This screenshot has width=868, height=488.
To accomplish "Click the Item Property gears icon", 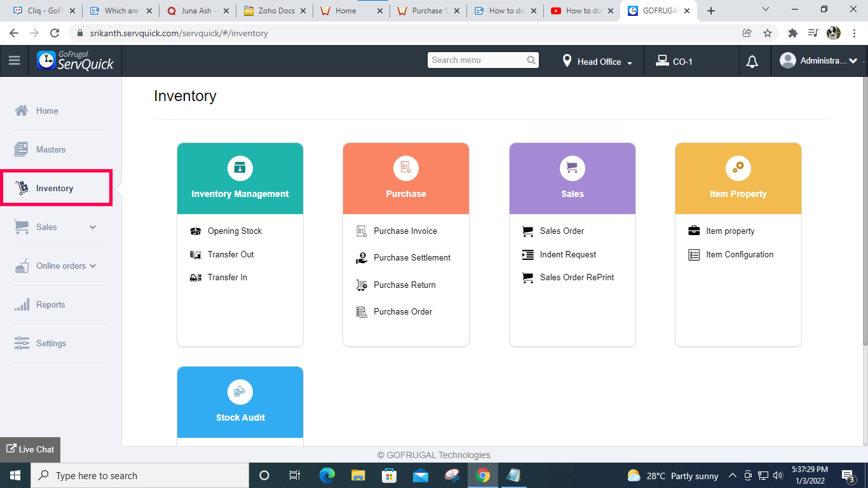I will 738,168.
